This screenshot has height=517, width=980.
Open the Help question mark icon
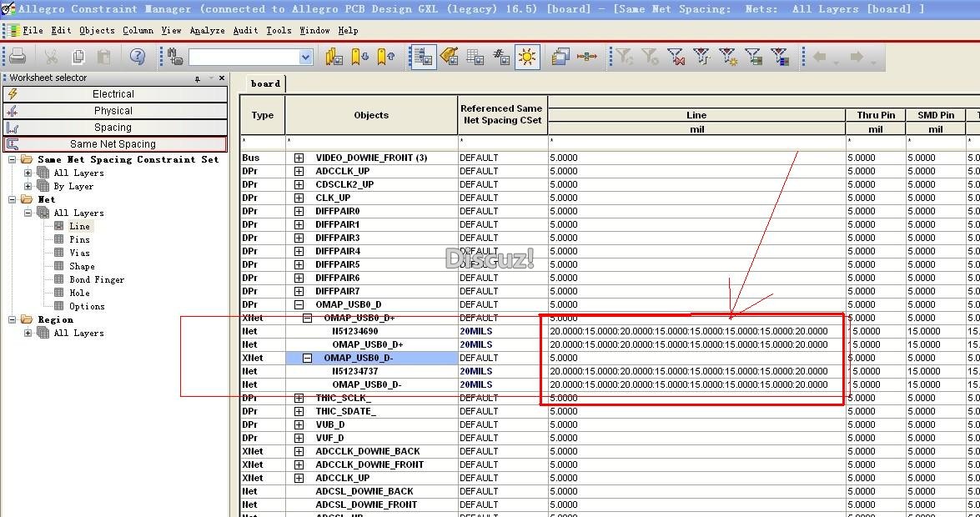pyautogui.click(x=138, y=57)
